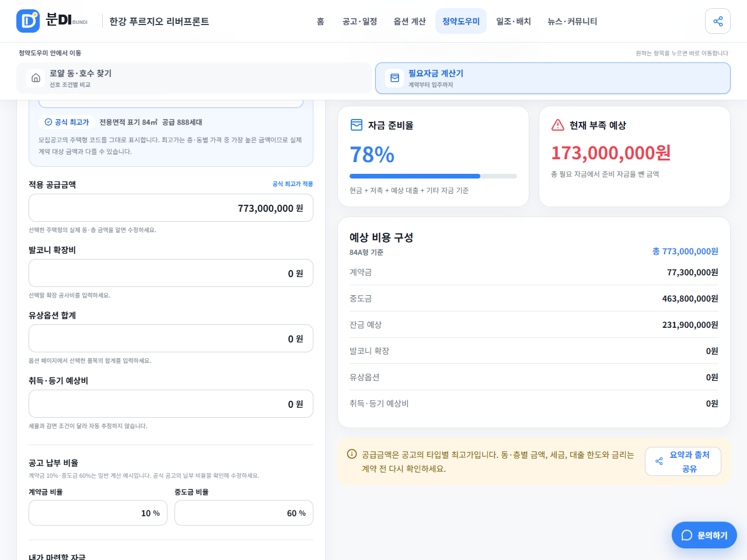Edit the 계약금 비율 percent field

(x=98, y=513)
